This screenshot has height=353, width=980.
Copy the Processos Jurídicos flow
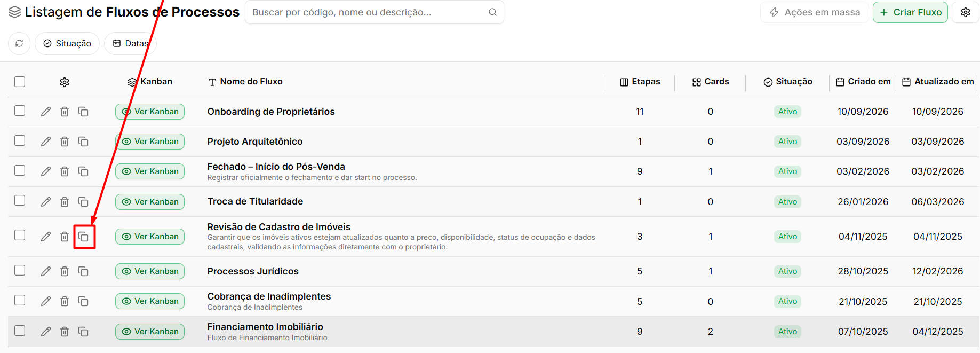pyautogui.click(x=83, y=271)
